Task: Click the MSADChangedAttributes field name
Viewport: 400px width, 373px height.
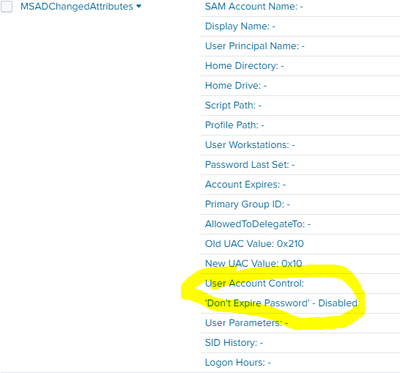Action: point(77,7)
